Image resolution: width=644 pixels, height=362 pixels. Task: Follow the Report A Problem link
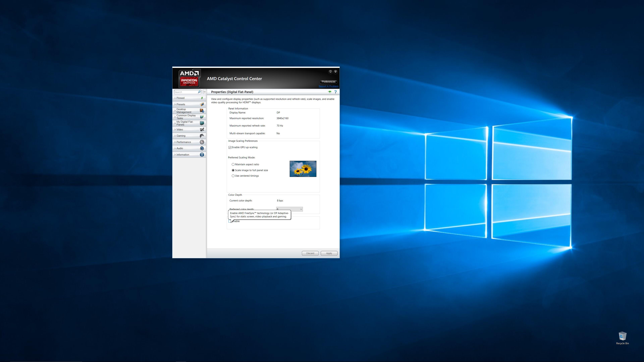tap(329, 86)
